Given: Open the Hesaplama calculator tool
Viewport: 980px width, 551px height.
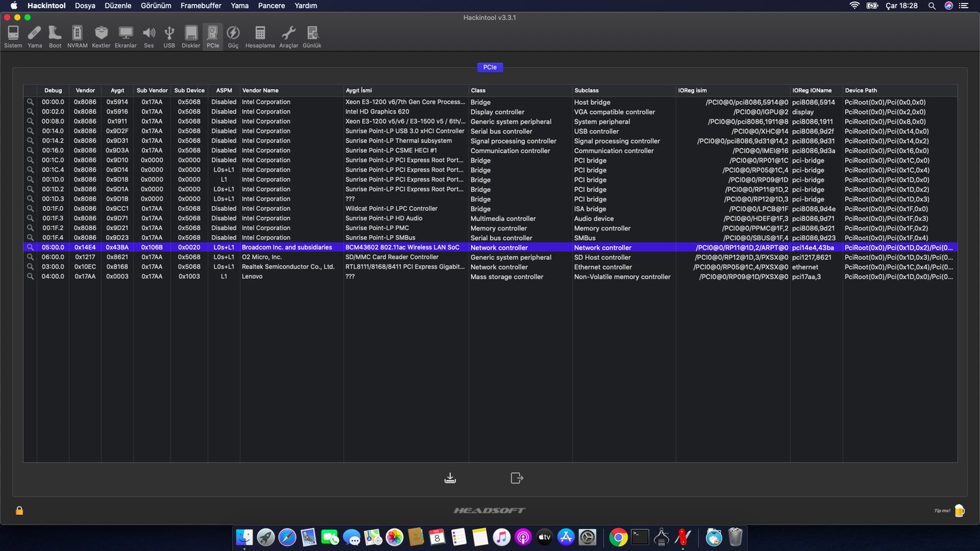Looking at the screenshot, I should pos(260,37).
